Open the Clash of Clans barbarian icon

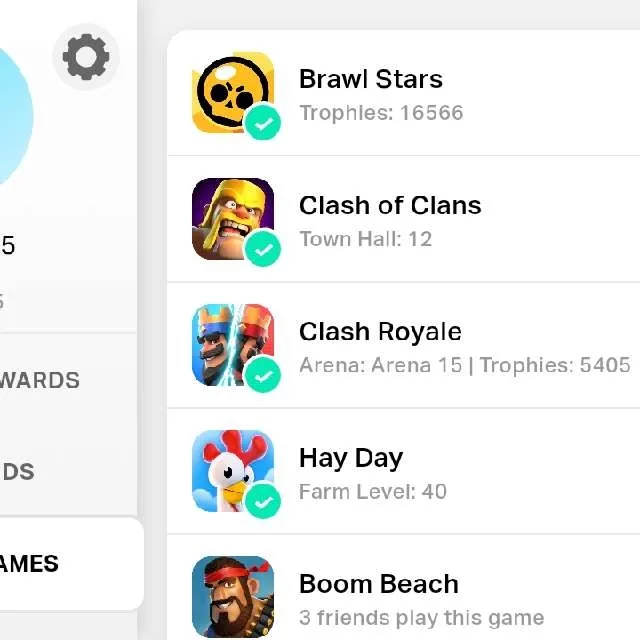[233, 219]
